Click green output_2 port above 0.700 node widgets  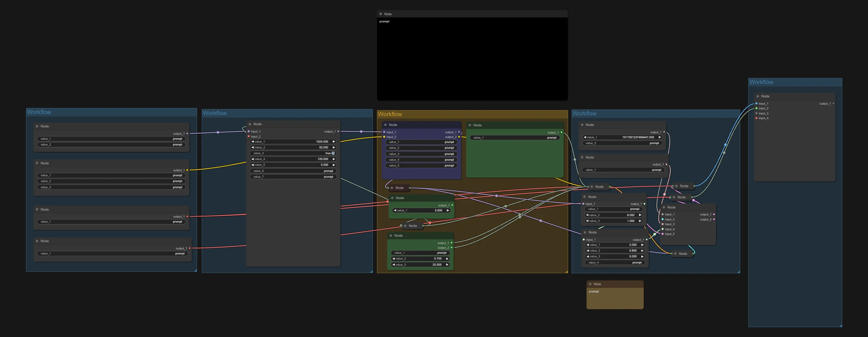pos(451,248)
